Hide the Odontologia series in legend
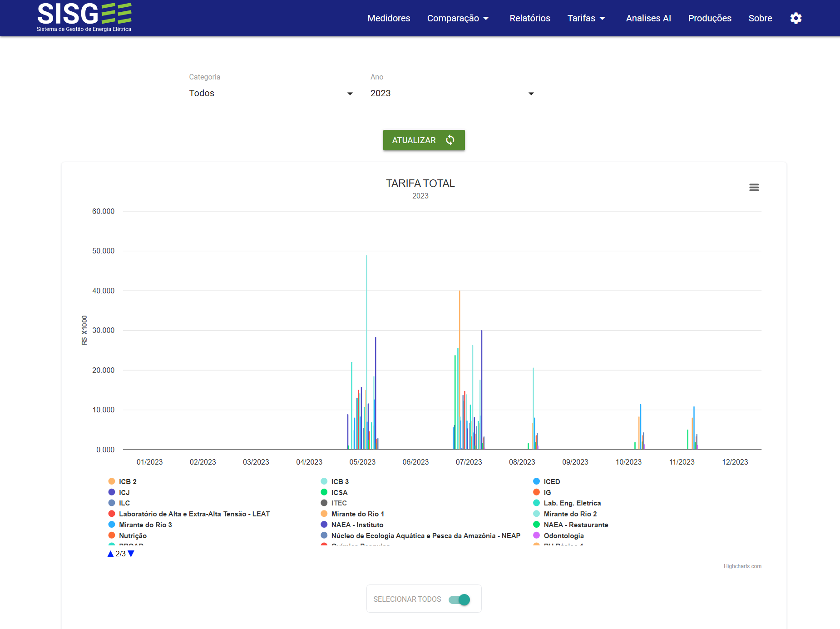 pyautogui.click(x=558, y=535)
